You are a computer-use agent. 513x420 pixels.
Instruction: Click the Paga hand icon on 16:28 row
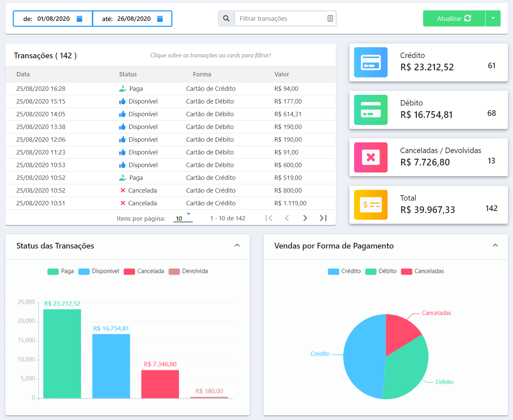pos(122,88)
